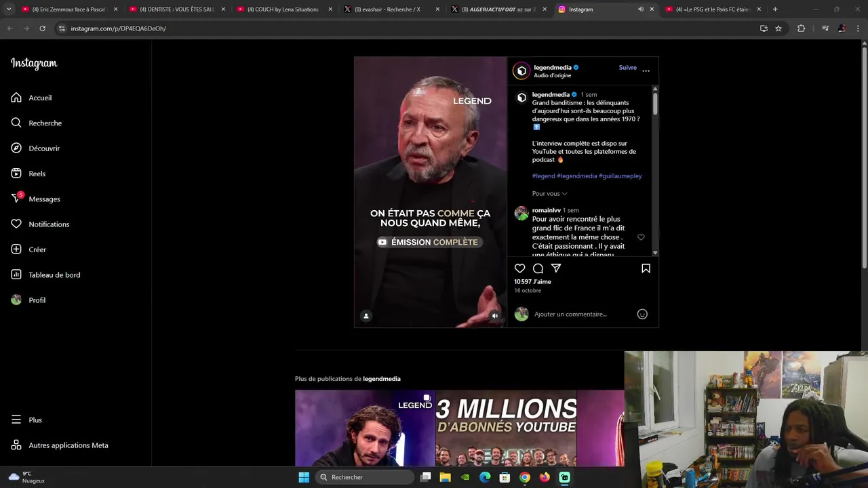This screenshot has width=868, height=488.
Task: Mute the Instagram tab audio icon
Action: point(640,9)
